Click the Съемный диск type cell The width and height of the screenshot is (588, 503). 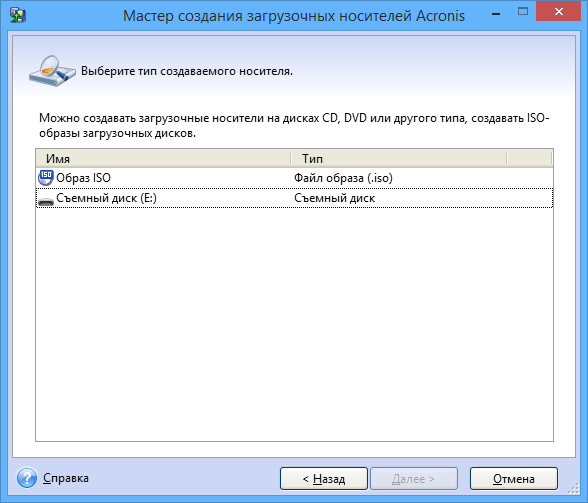pyautogui.click(x=334, y=198)
